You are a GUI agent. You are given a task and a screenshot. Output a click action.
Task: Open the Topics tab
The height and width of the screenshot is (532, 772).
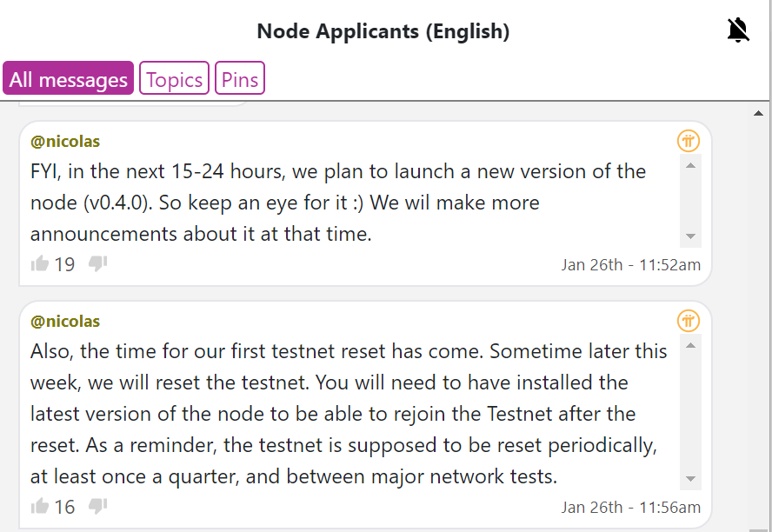[174, 77]
